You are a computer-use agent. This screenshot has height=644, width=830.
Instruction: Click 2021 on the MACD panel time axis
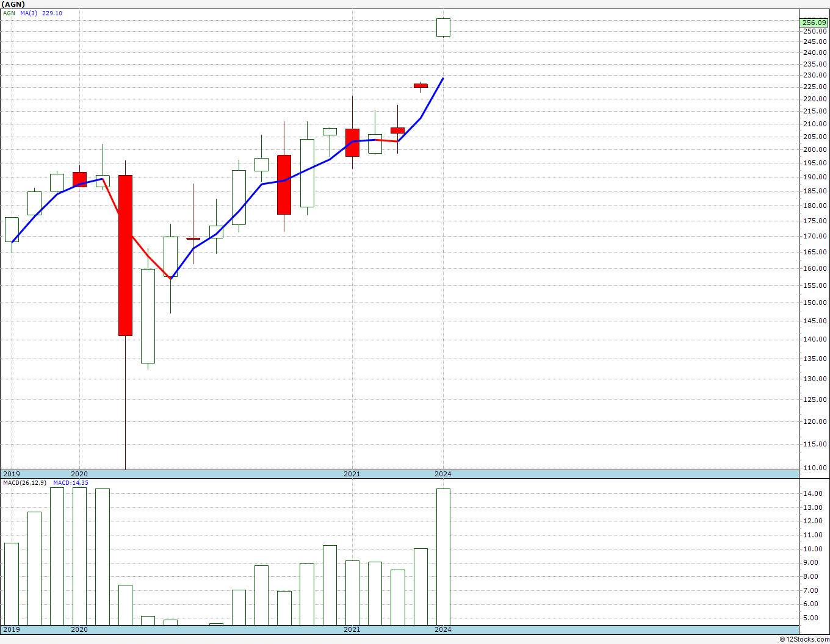(352, 629)
